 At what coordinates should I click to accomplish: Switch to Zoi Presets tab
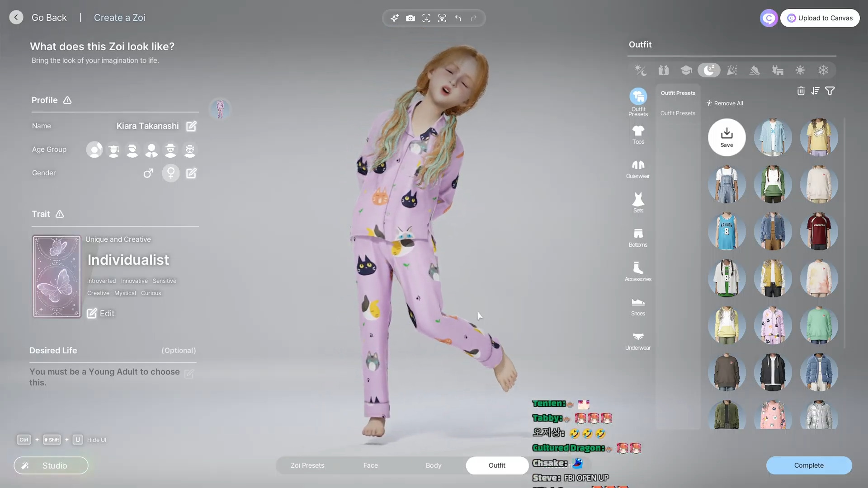click(x=307, y=465)
